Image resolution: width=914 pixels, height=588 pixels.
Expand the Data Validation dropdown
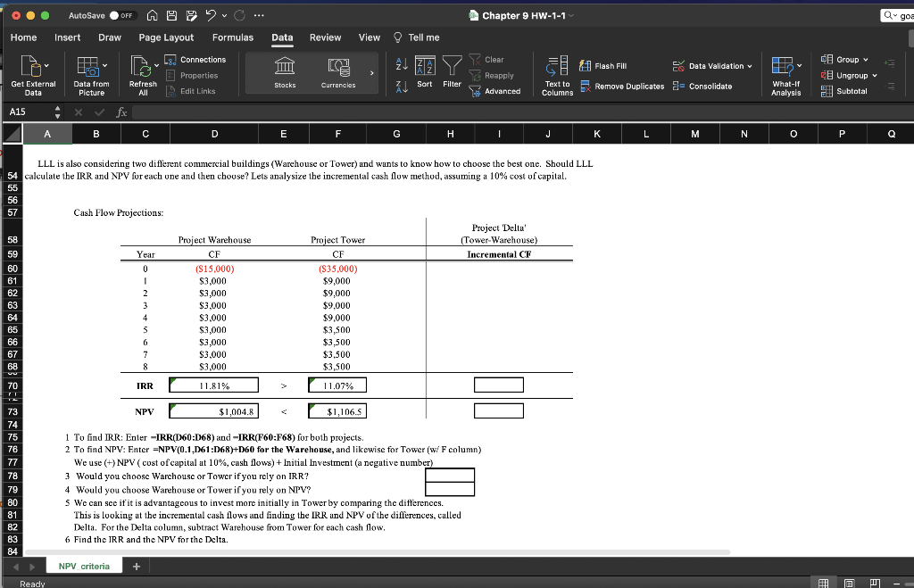(x=749, y=66)
